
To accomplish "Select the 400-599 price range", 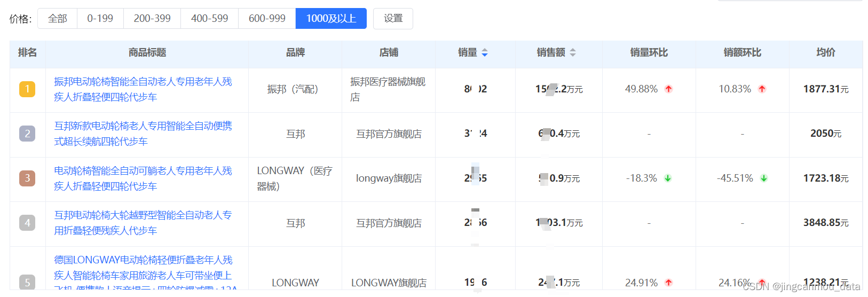I will 210,19.
